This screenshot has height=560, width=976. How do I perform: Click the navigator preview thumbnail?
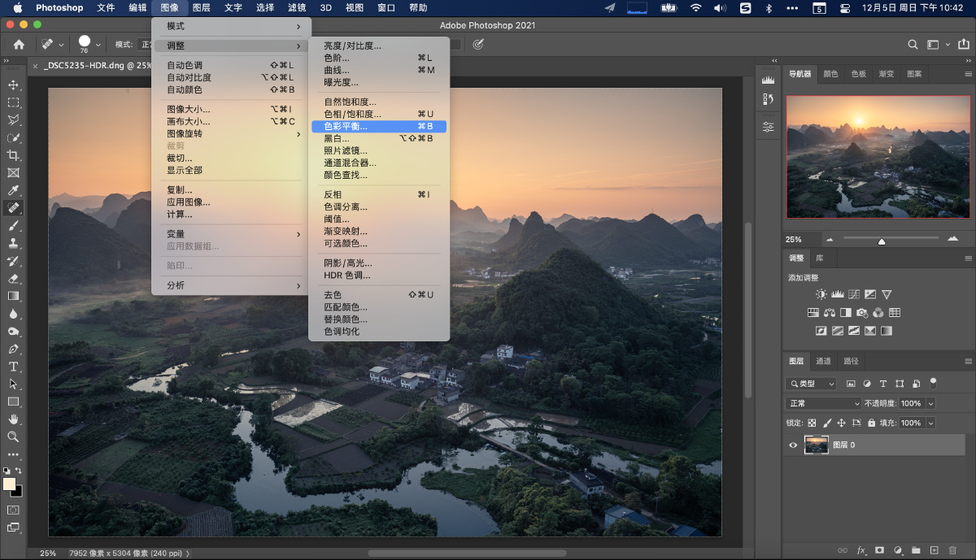tap(878, 157)
